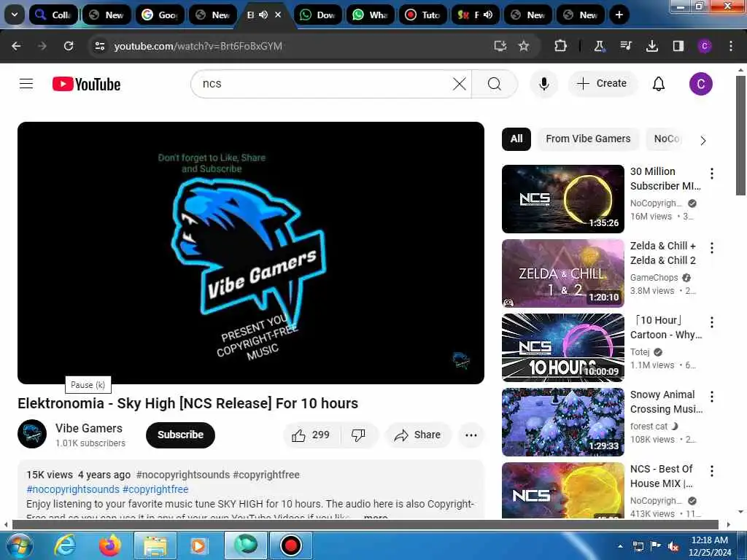This screenshot has width=747, height=560.
Task: Go back in browser history
Action: coord(16,46)
